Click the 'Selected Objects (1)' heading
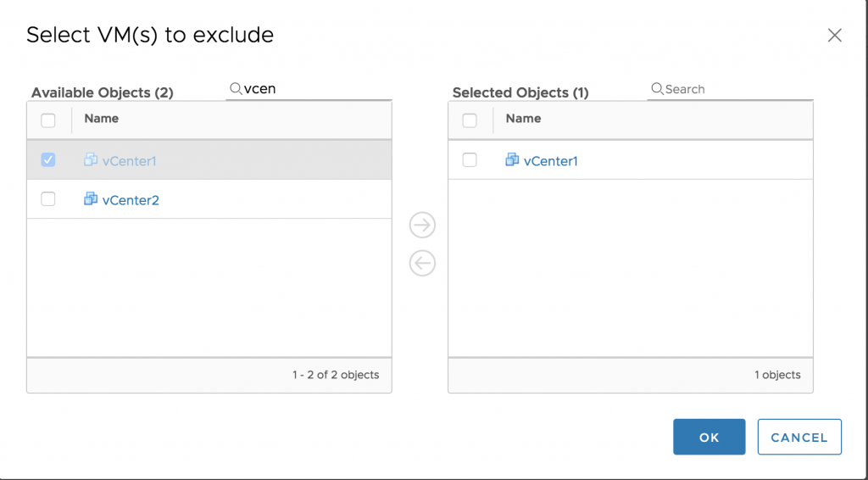The height and width of the screenshot is (480, 868). pos(520,92)
